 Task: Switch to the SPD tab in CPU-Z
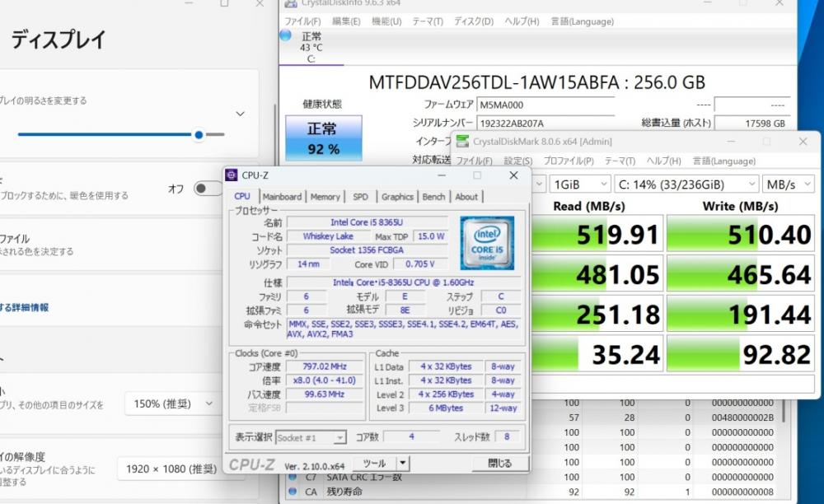[361, 197]
